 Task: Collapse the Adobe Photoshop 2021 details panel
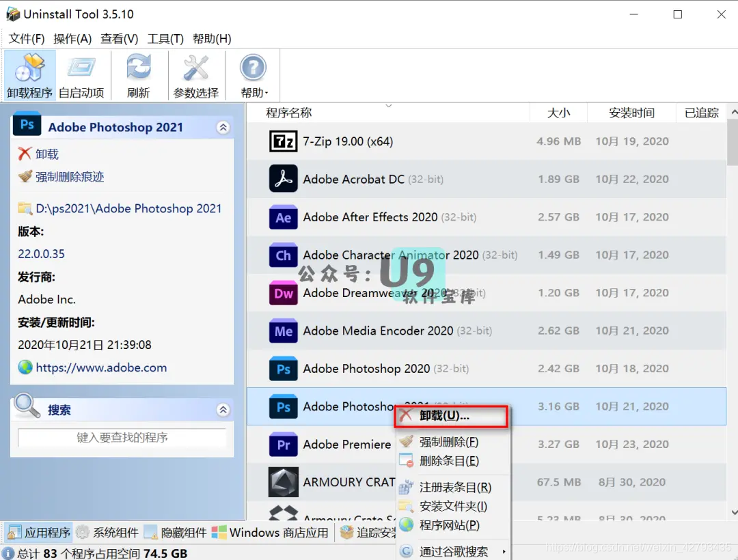coord(223,128)
